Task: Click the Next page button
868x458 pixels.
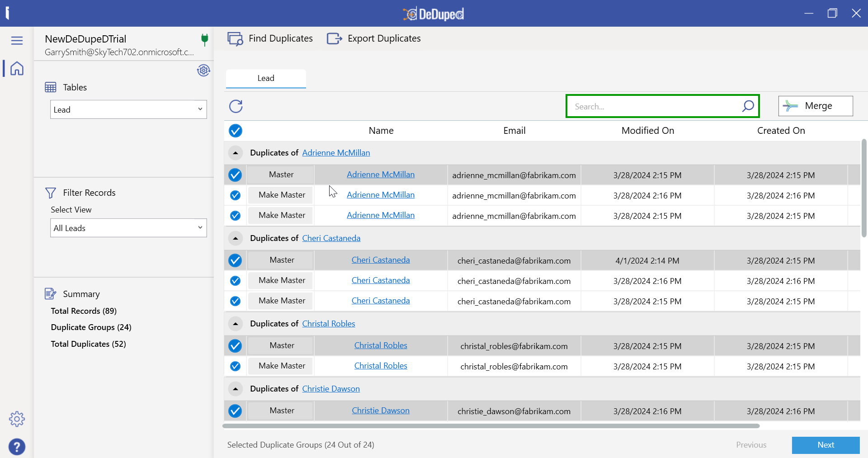Action: [x=826, y=445]
